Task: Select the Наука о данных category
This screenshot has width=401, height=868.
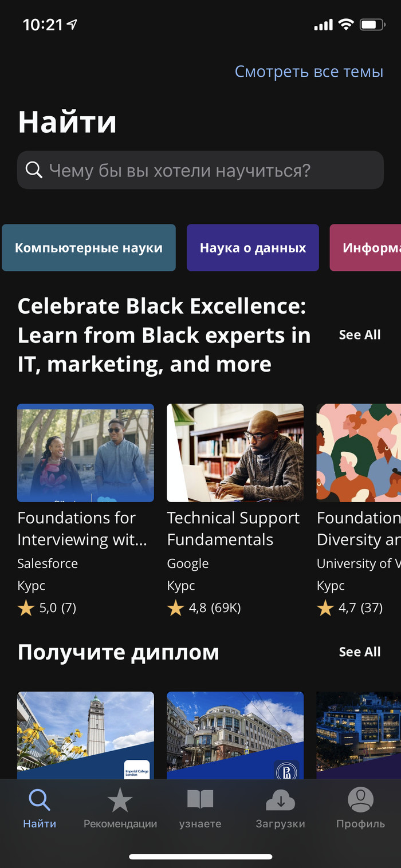Action: click(253, 248)
